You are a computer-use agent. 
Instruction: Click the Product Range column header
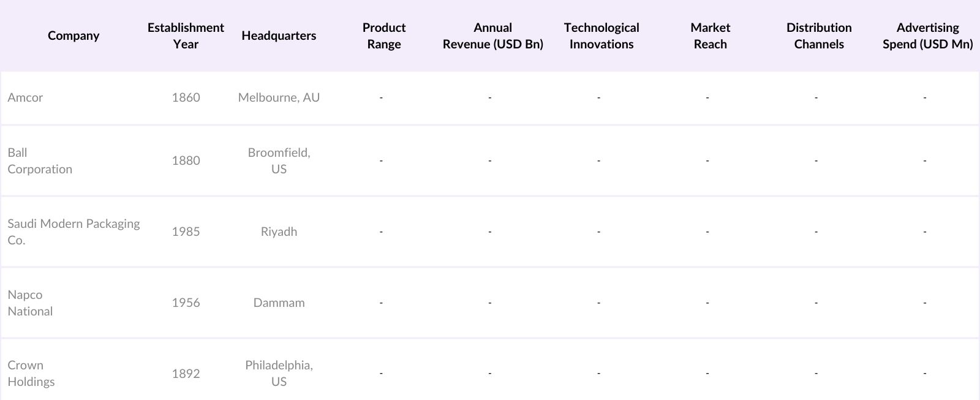[x=384, y=36]
